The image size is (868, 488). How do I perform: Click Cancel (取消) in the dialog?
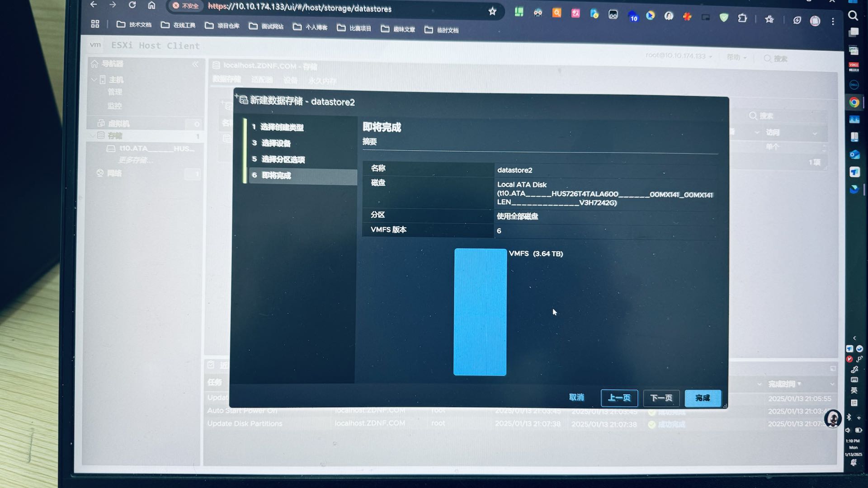[x=576, y=397]
